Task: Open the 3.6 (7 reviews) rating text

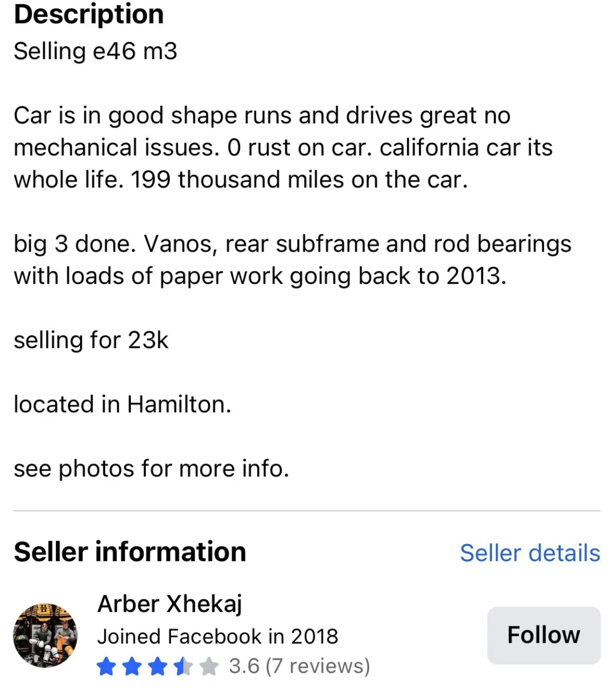Action: 299,666
